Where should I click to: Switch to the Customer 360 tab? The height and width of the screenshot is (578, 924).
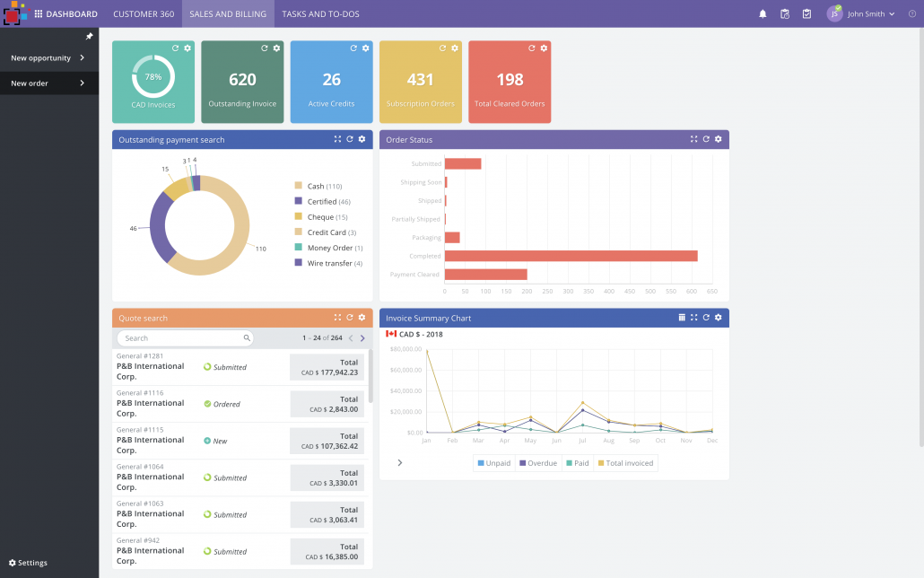coord(144,14)
